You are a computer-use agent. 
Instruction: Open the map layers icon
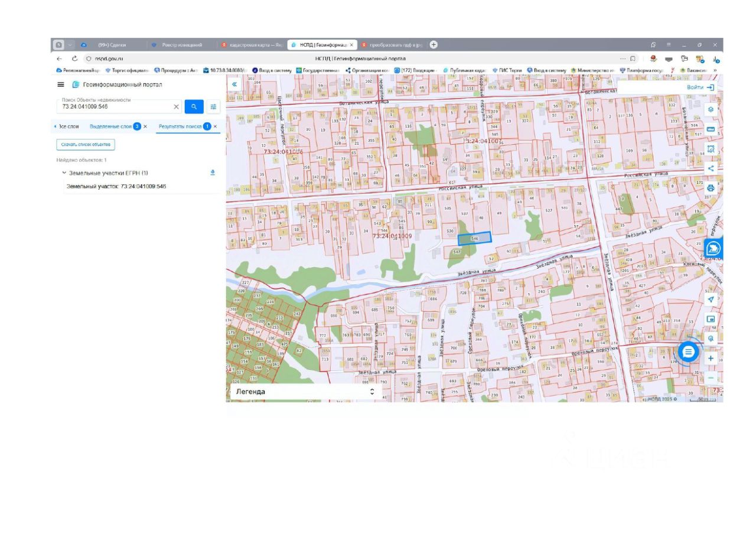tap(711, 110)
